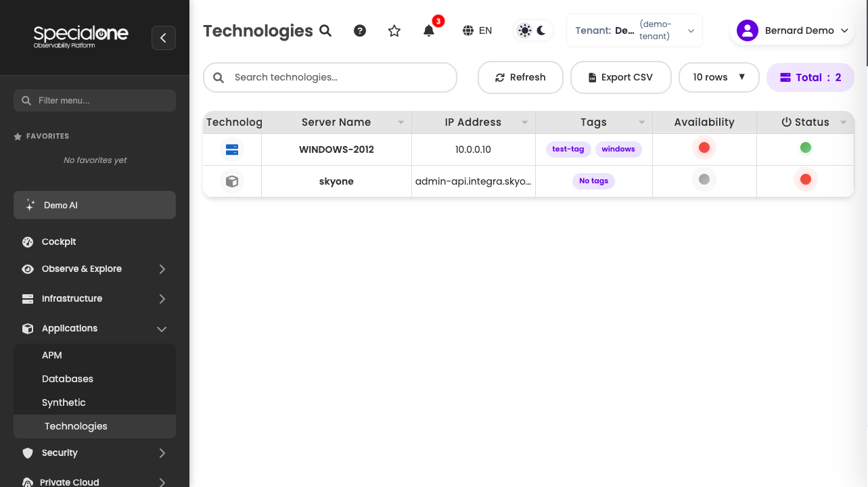Click the search icon beside Technologies title
Viewport: 868px width, 487px height.
(325, 30)
